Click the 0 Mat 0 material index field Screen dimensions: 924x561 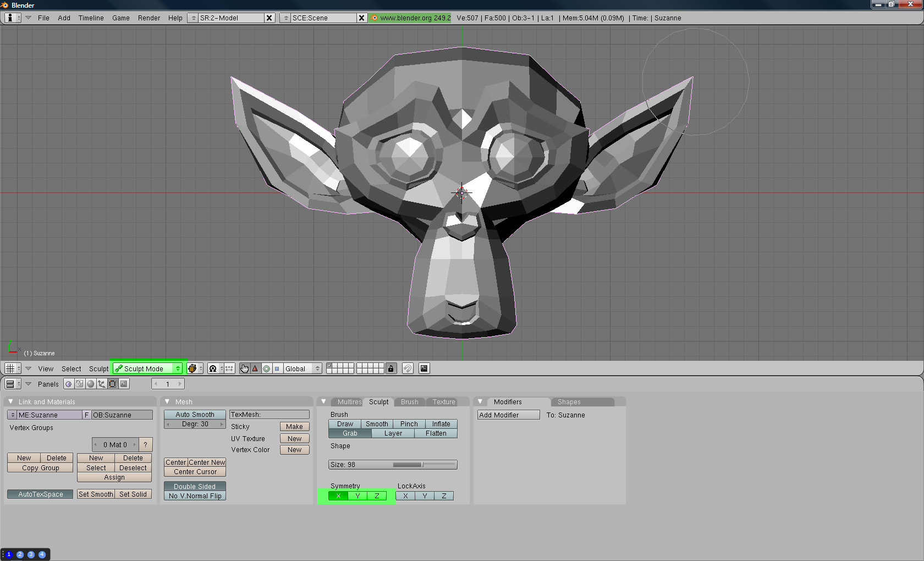coord(115,444)
